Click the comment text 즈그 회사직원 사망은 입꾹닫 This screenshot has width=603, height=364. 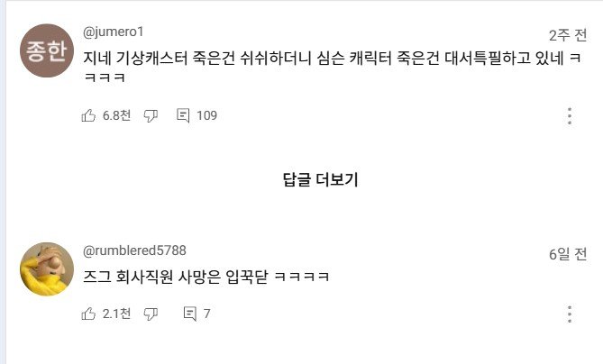pos(206,276)
